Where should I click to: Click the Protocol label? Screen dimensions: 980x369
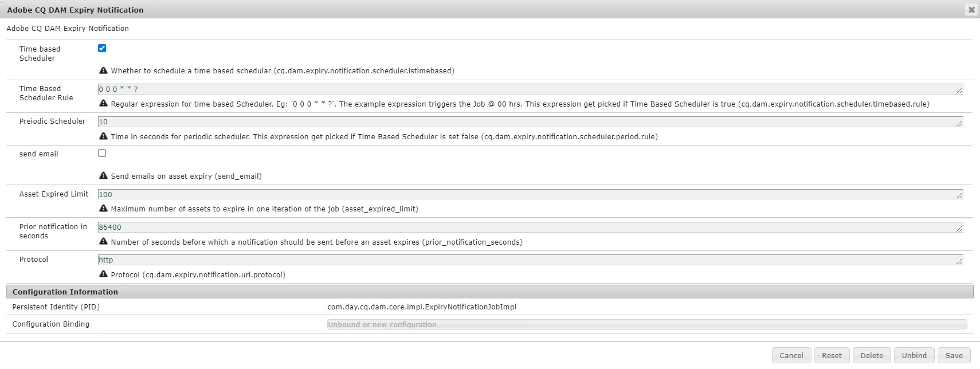pos(34,259)
